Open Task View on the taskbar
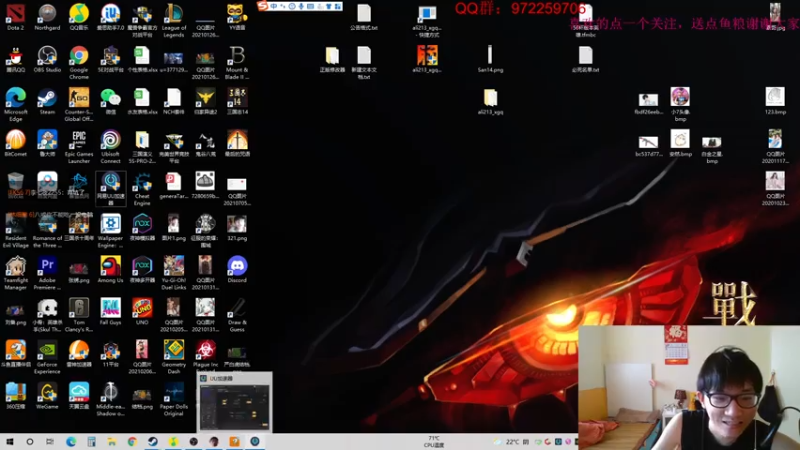 50,442
